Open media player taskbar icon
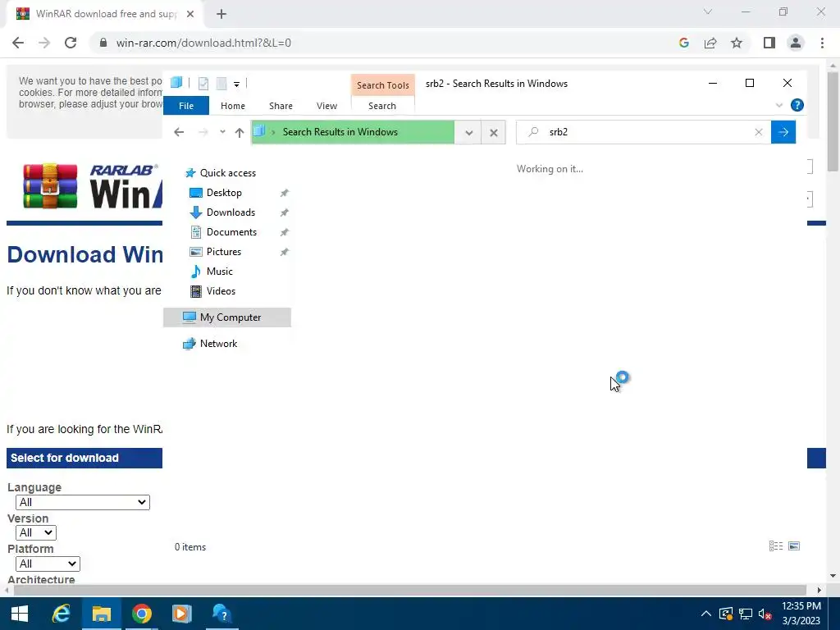The width and height of the screenshot is (840, 630). (181, 614)
